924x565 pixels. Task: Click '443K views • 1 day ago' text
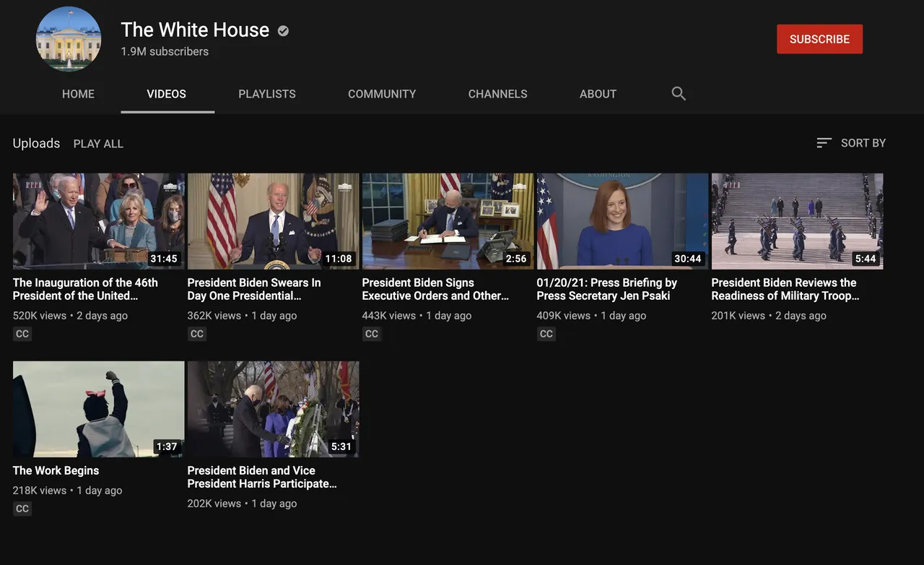click(x=417, y=316)
